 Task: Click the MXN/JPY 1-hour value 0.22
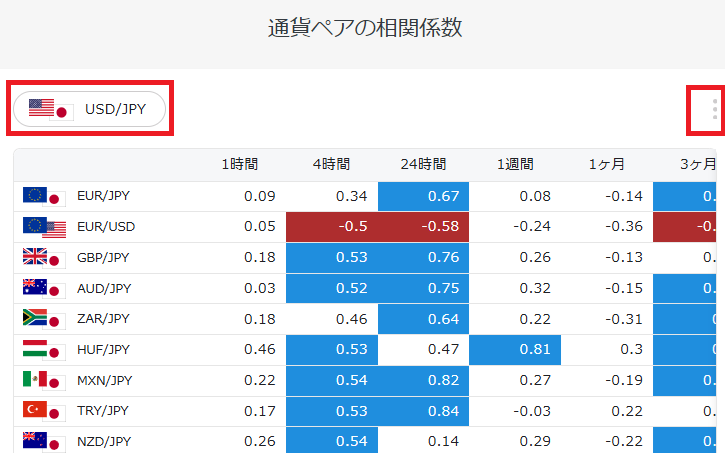point(259,380)
